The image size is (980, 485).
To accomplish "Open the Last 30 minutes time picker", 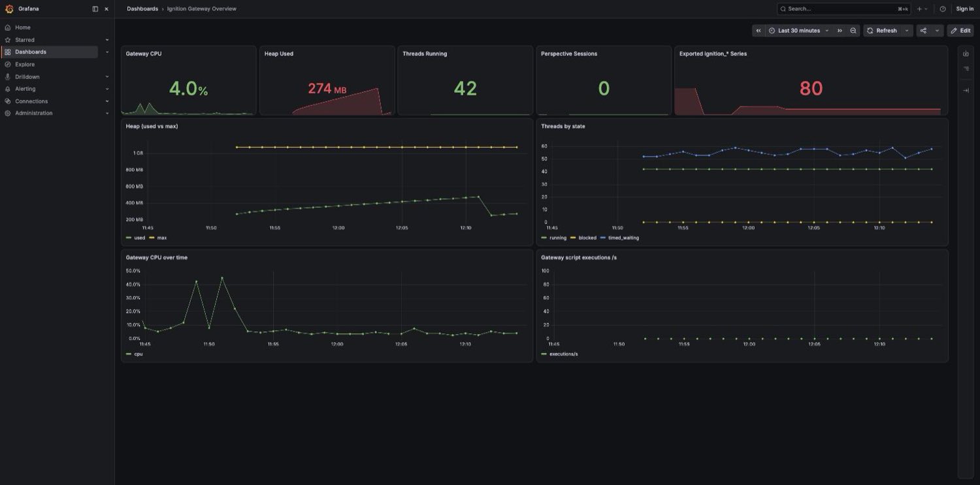I will point(799,31).
